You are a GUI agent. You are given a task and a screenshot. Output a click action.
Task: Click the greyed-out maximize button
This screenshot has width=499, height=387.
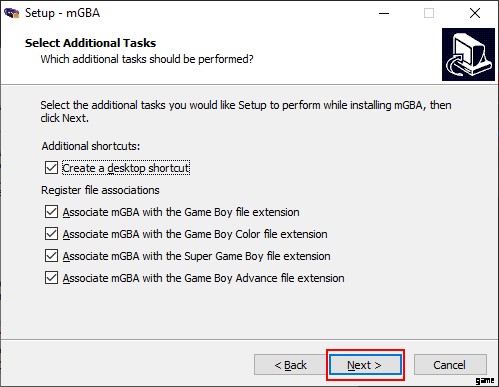pos(429,13)
